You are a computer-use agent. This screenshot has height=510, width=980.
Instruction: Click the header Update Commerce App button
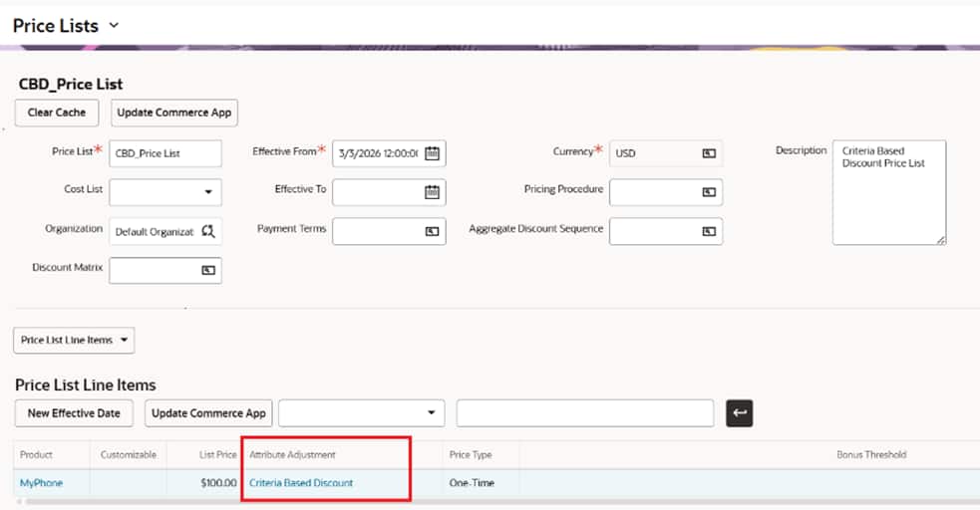[174, 113]
